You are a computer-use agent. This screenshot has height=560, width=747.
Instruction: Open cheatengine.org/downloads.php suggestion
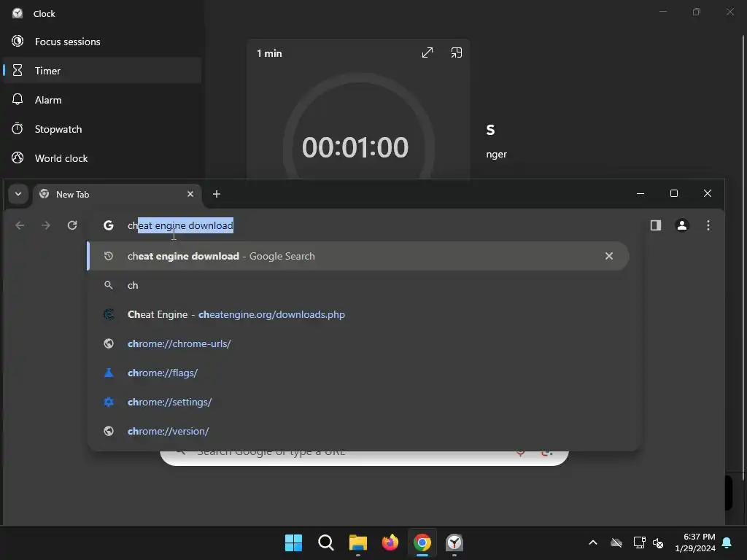357,314
